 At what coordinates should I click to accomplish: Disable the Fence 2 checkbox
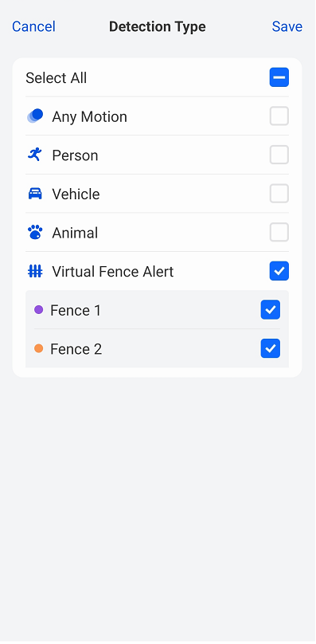pyautogui.click(x=271, y=348)
